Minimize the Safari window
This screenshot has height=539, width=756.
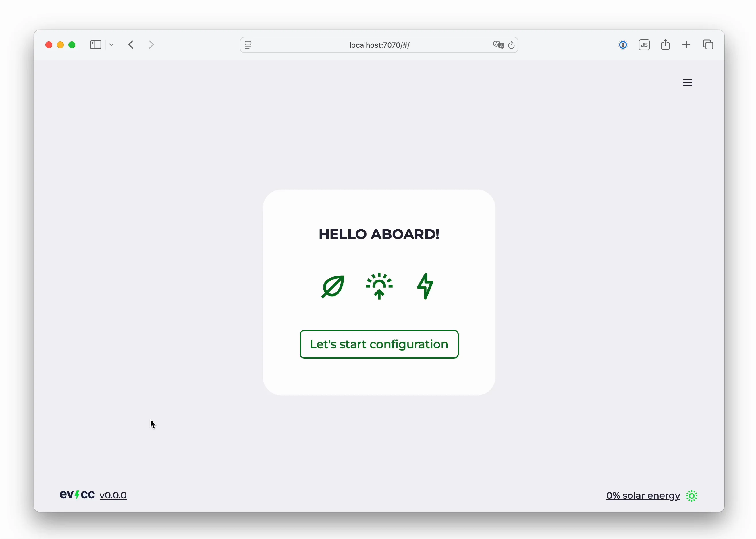[60, 45]
